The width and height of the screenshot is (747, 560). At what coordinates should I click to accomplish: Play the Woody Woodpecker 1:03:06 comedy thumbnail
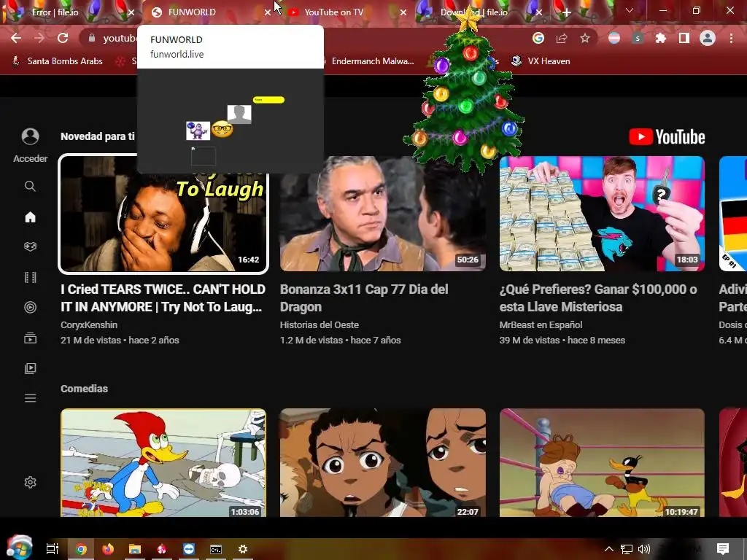163,462
